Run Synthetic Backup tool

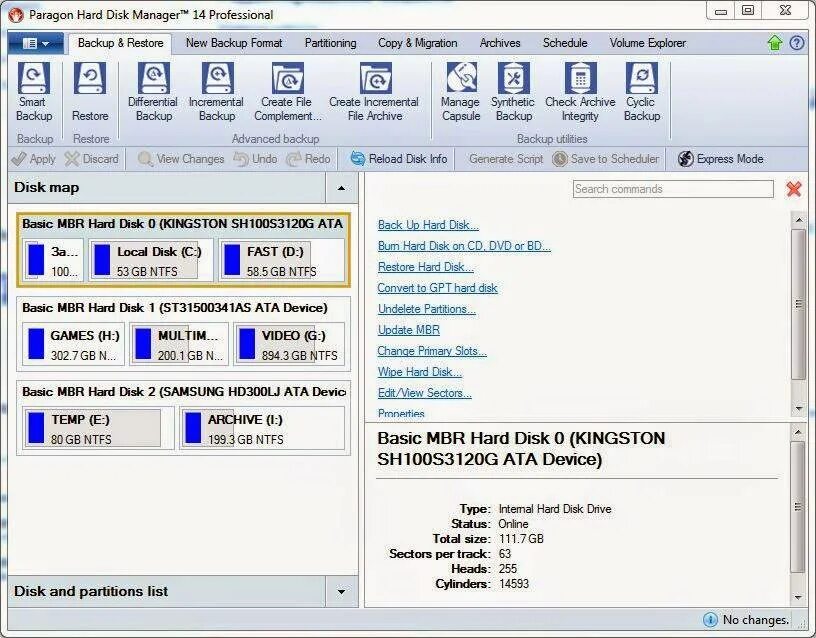513,92
